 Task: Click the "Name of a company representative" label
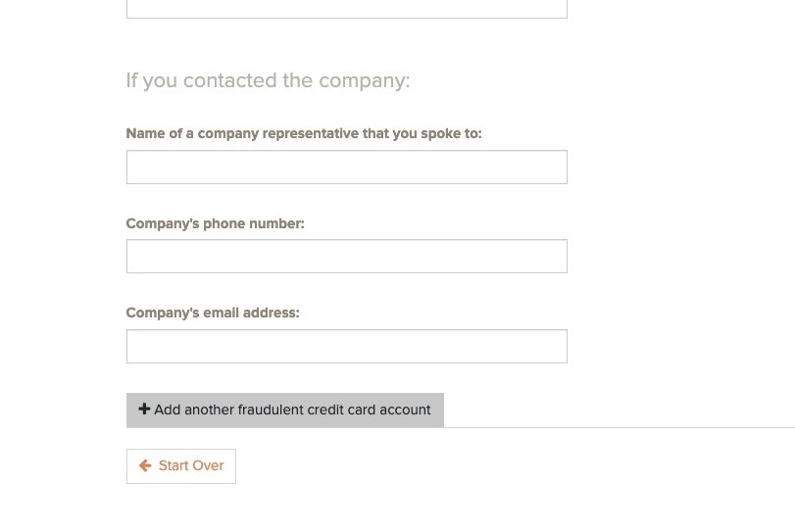(x=304, y=134)
